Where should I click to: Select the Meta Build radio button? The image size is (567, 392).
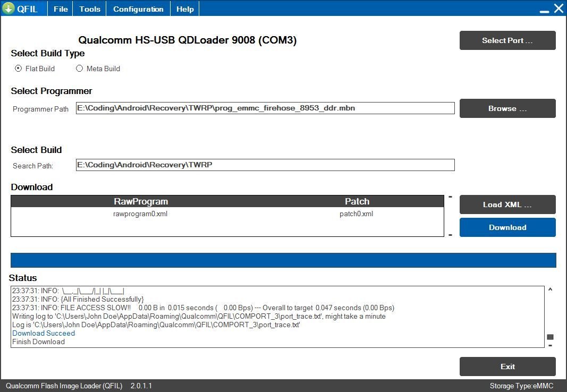[79, 69]
